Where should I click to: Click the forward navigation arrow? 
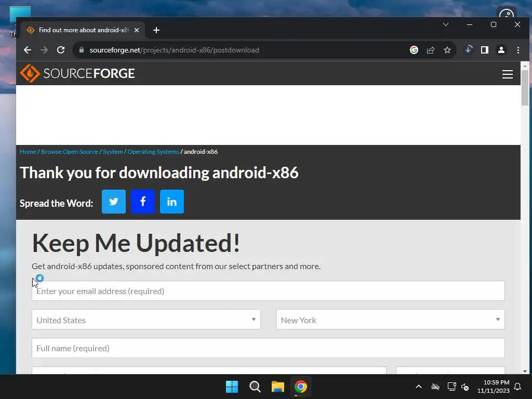[44, 50]
